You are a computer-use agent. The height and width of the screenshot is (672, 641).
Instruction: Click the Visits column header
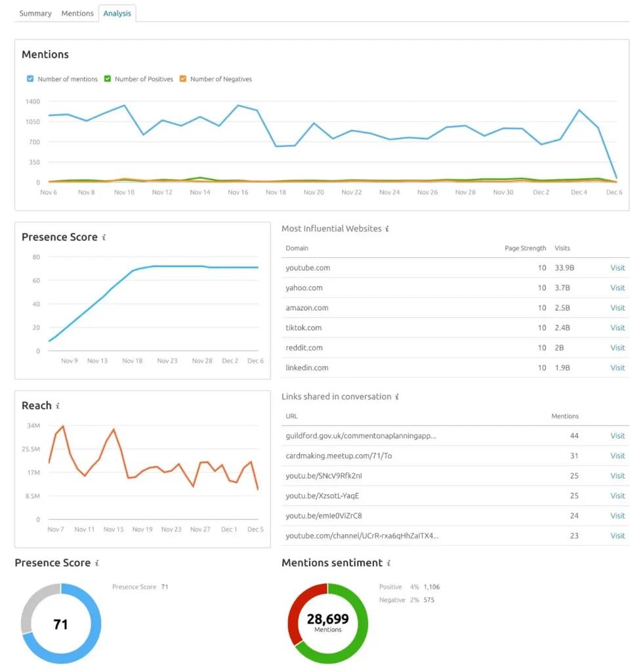562,248
